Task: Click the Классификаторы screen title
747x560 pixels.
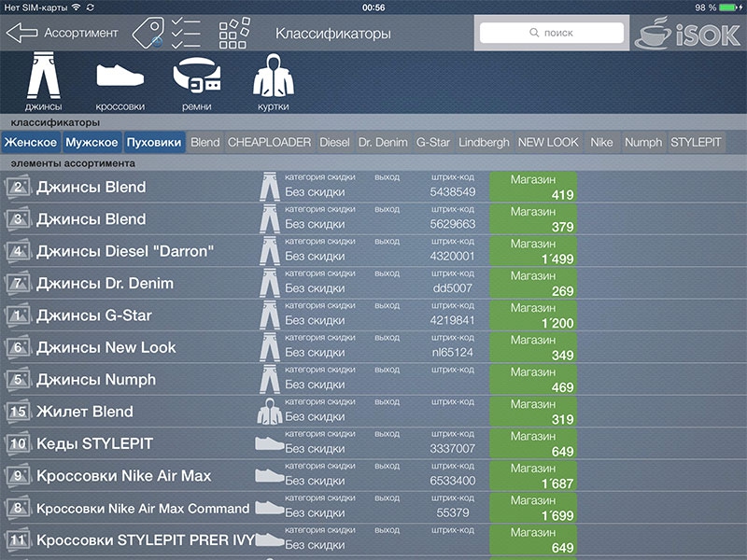Action: coord(333,34)
